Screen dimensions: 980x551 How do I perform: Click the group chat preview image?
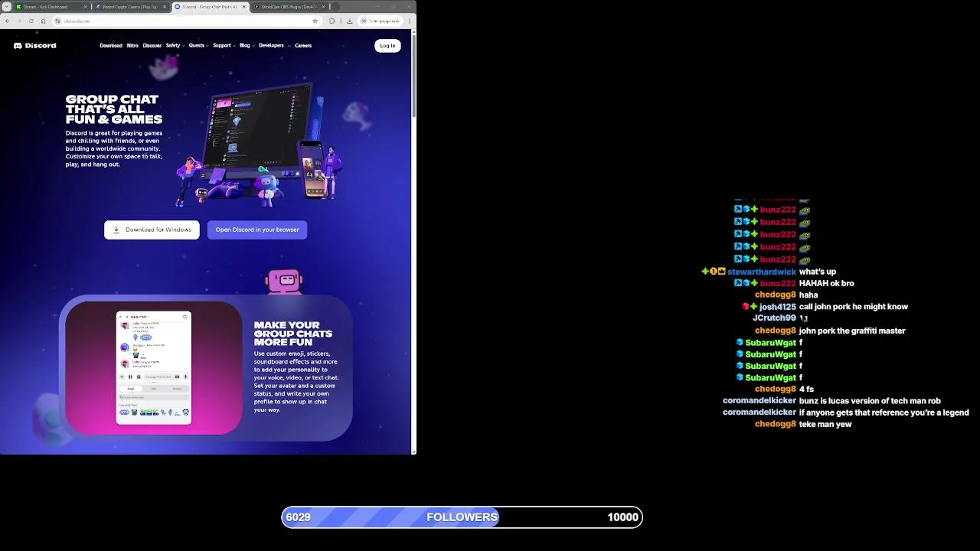pyautogui.click(x=154, y=367)
